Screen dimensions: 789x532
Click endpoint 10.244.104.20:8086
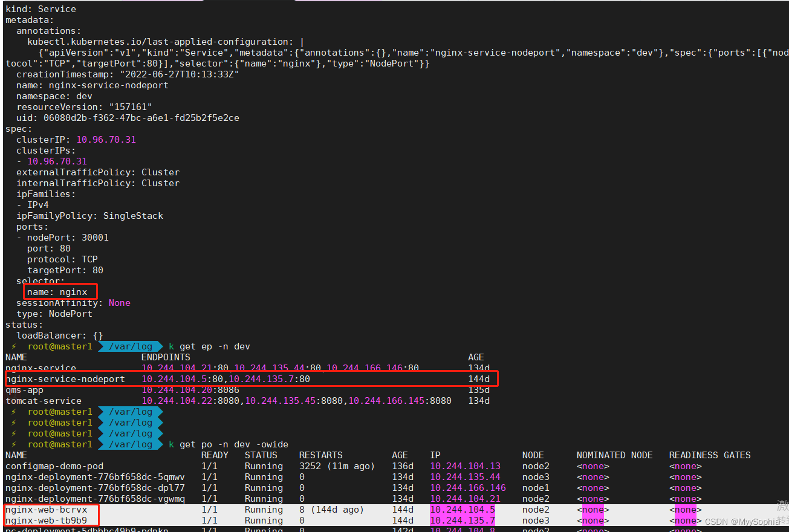click(x=190, y=390)
